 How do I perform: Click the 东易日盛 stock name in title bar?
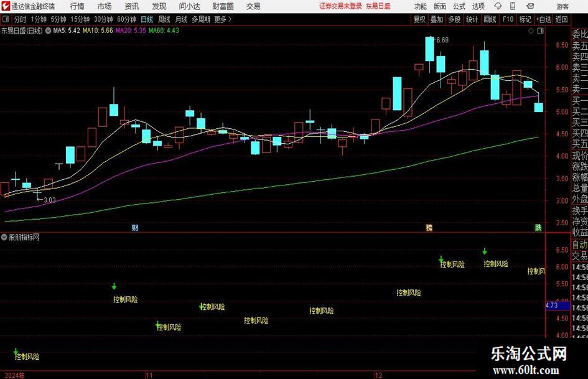(x=378, y=6)
